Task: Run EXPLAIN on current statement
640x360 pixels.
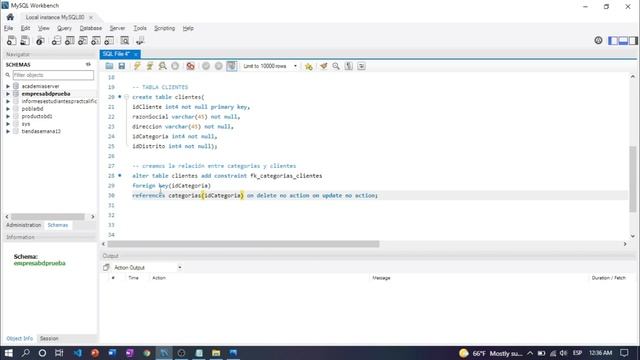Action: [162, 66]
